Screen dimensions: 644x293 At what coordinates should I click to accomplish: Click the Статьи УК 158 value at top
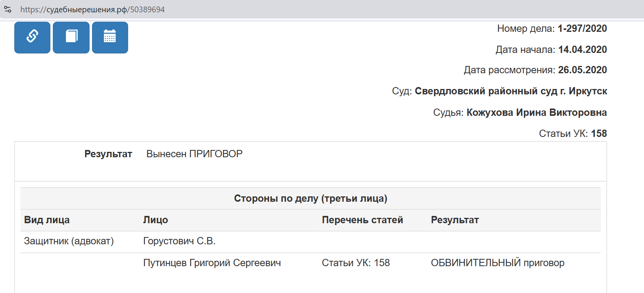click(x=599, y=133)
